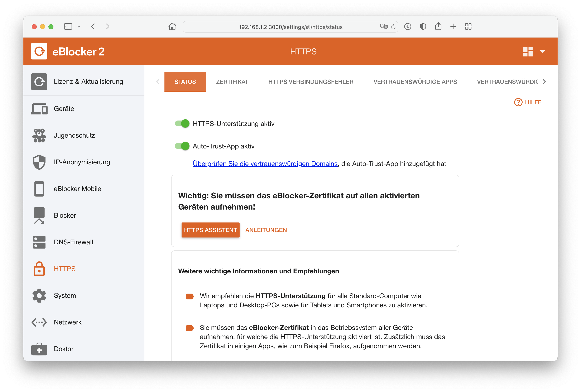Open browser downloads icon
Viewport: 581px width, 392px height.
click(x=408, y=26)
